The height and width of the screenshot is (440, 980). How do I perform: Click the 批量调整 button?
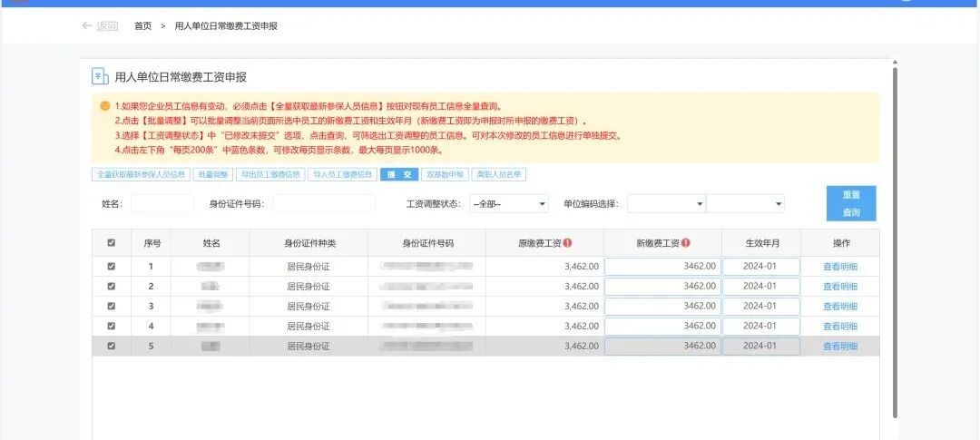click(x=212, y=175)
